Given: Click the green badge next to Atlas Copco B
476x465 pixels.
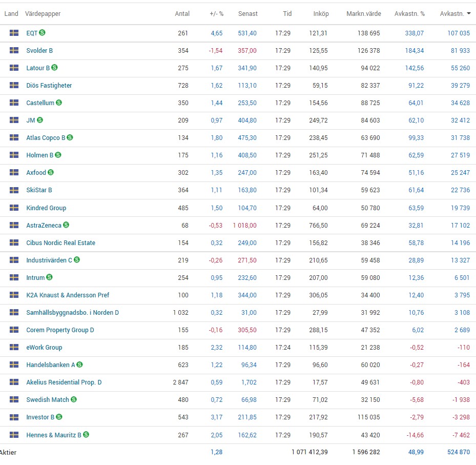Looking at the screenshot, I should click(70, 137).
